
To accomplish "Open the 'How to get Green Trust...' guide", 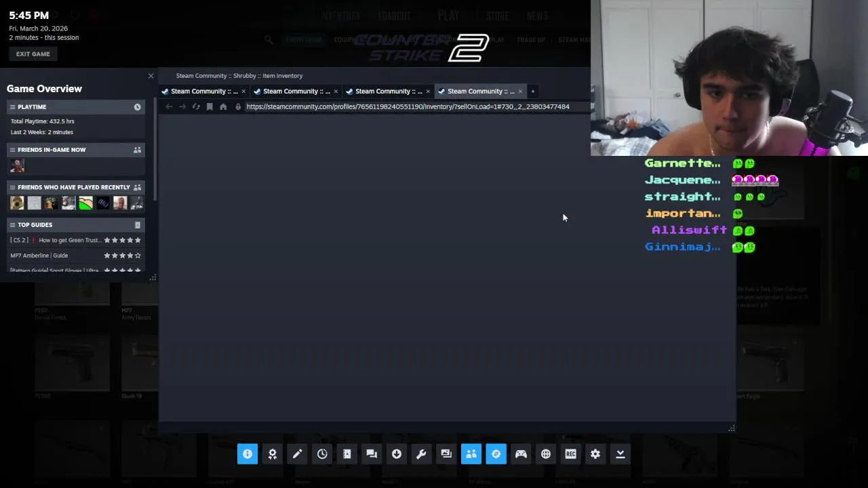I will click(x=56, y=240).
